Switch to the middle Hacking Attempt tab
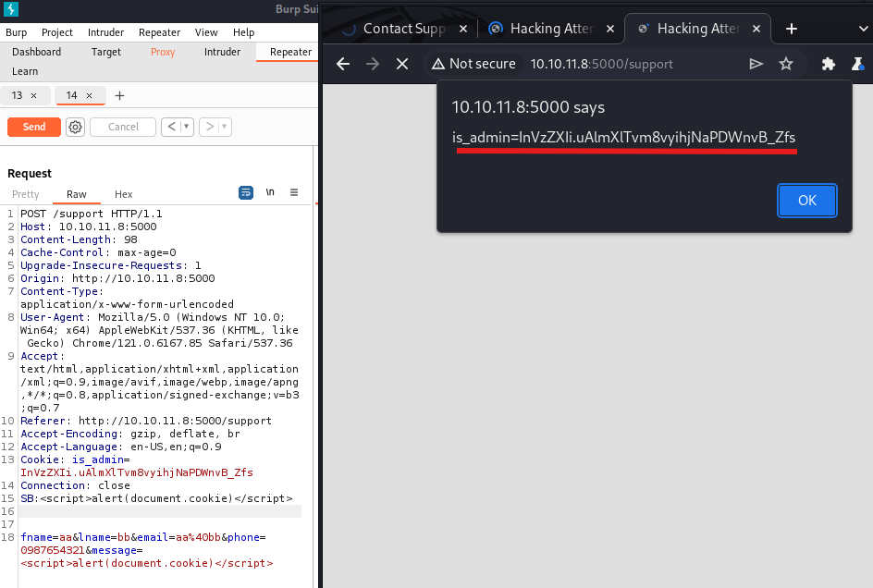This screenshot has height=588, width=873. coord(551,29)
